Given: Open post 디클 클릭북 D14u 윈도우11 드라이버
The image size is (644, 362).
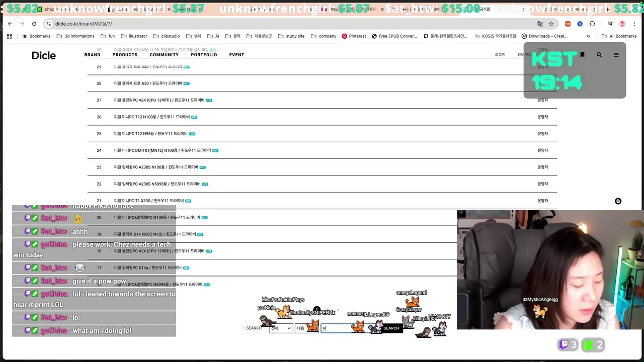Looking at the screenshot, I should pyautogui.click(x=148, y=268).
